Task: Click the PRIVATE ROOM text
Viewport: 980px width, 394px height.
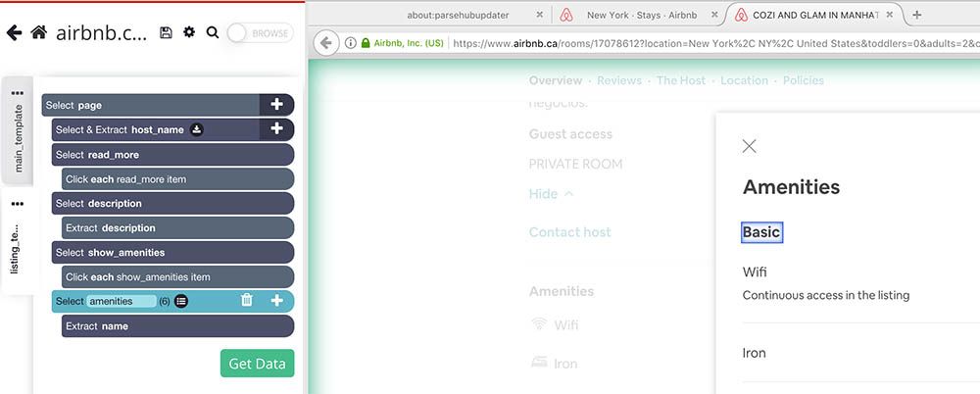Action: [575, 165]
